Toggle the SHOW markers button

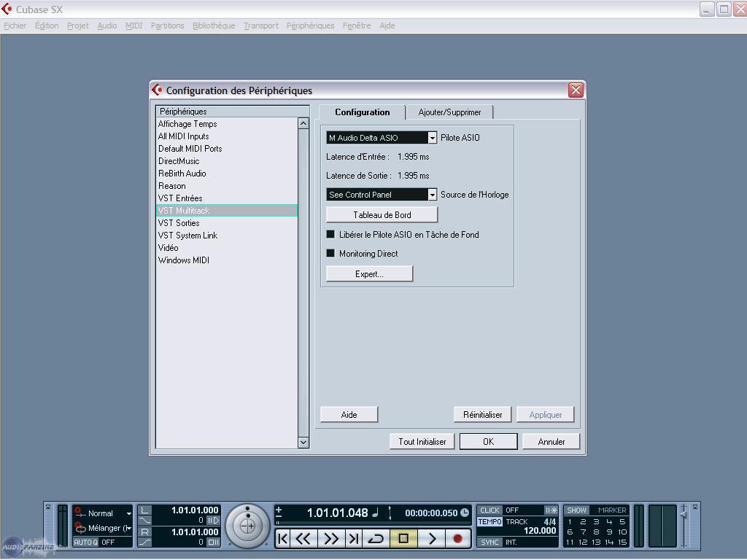point(576,510)
